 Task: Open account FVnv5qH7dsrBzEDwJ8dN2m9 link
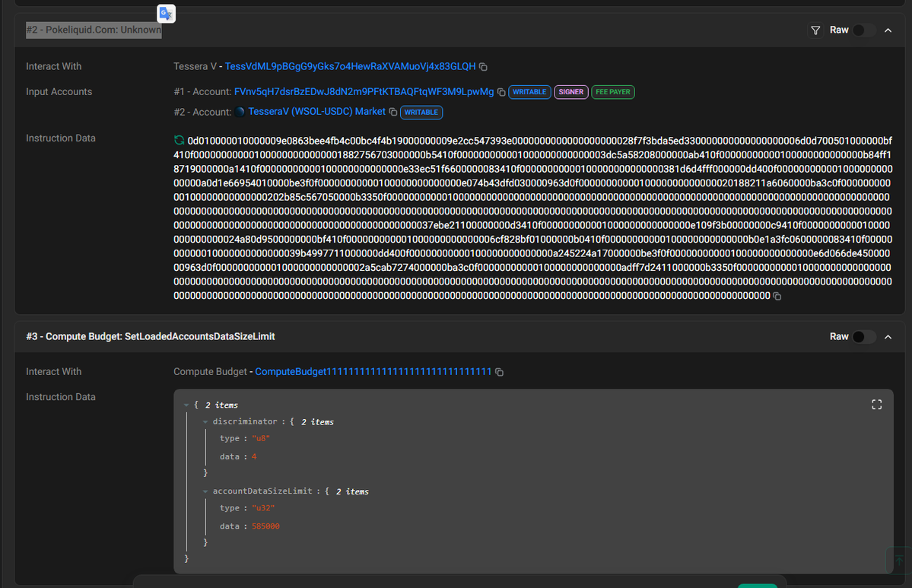tap(364, 92)
